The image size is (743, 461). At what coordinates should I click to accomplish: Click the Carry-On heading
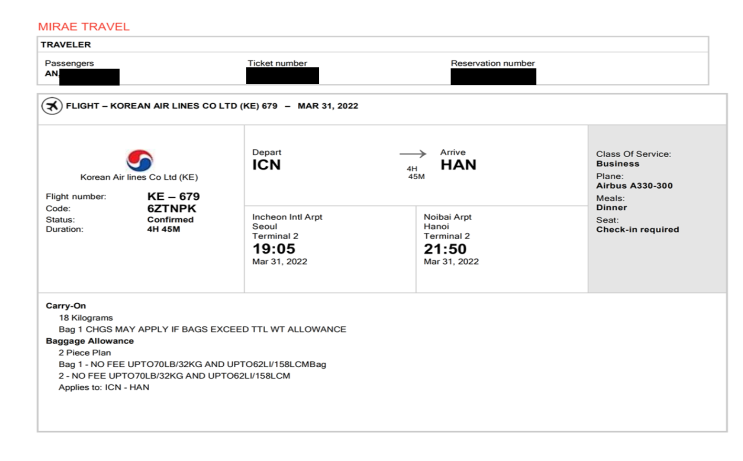pos(66,306)
